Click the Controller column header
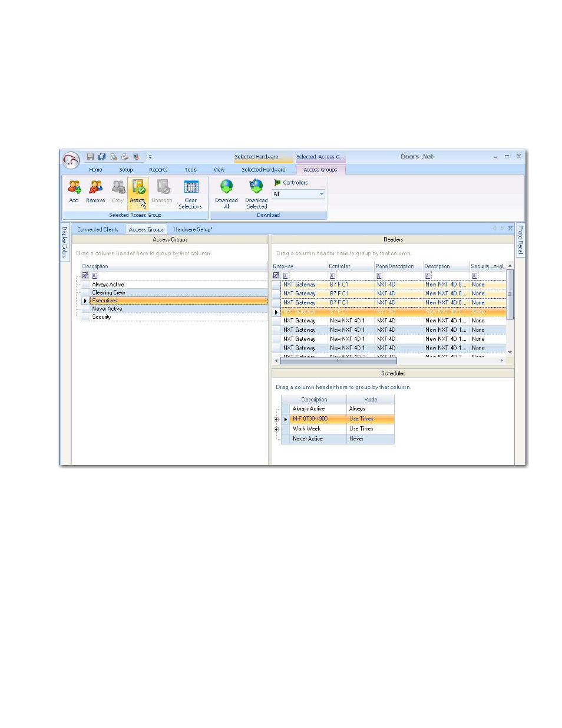 (x=351, y=266)
